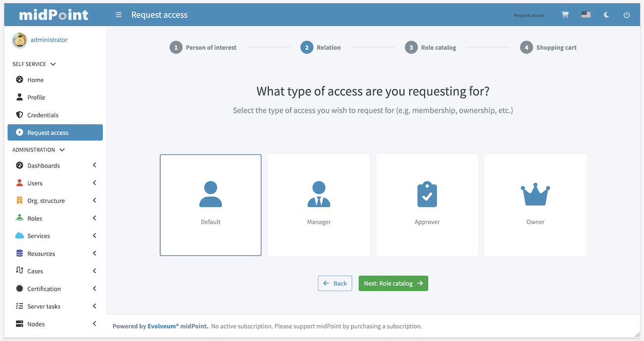Select the Manager relation tile
Screen dimensions: 644x341
(x=319, y=205)
